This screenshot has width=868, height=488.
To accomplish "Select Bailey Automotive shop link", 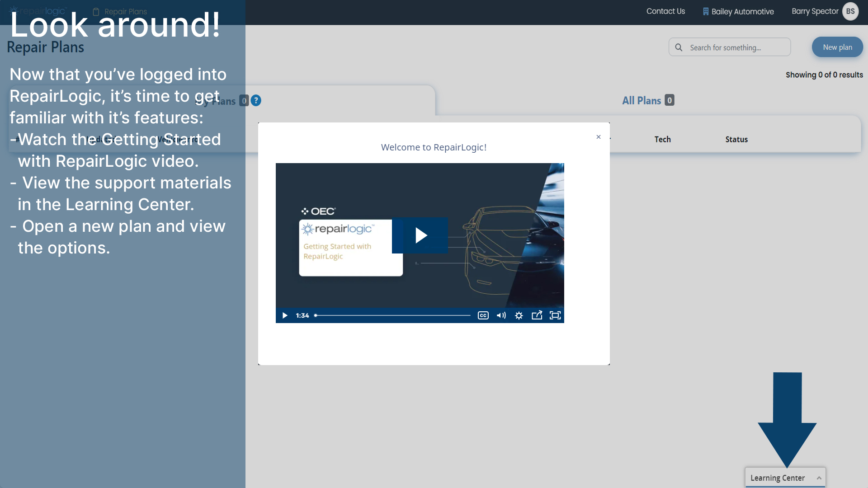I will [x=738, y=12].
